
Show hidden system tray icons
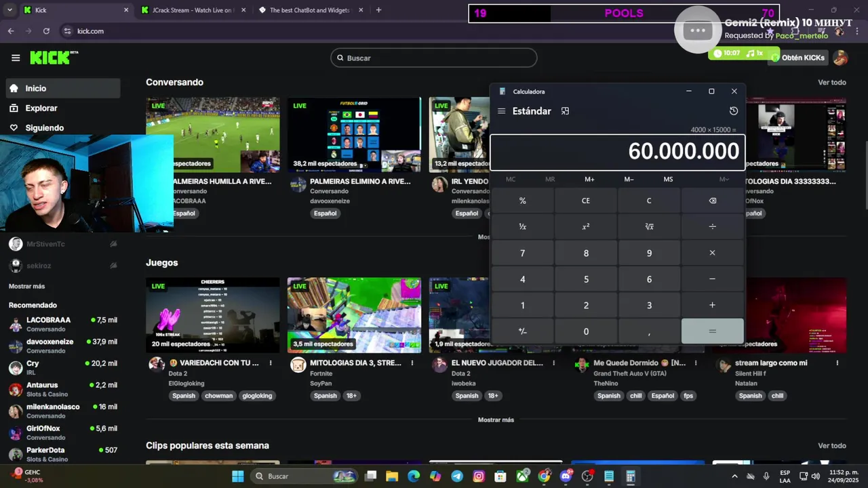(x=733, y=476)
